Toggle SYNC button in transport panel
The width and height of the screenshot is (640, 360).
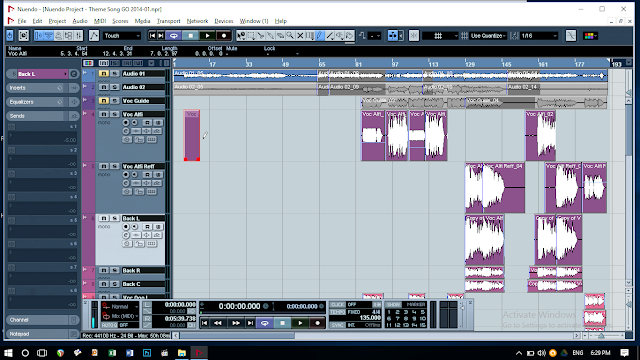[x=337, y=325]
